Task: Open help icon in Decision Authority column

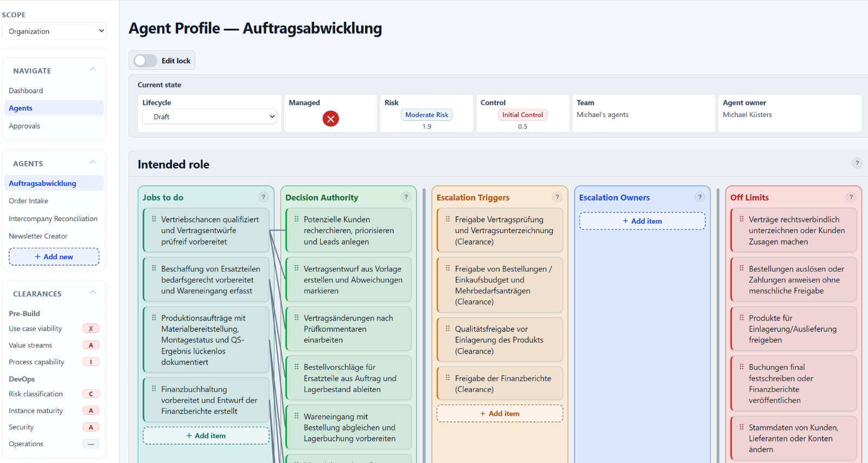Action: click(x=406, y=197)
